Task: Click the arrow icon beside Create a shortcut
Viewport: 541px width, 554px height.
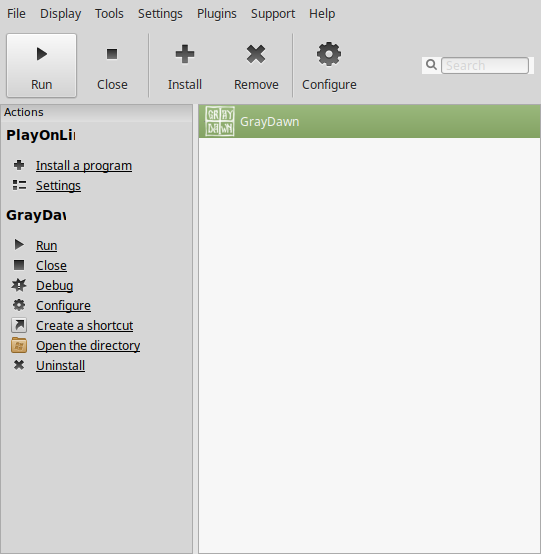Action: pos(19,325)
